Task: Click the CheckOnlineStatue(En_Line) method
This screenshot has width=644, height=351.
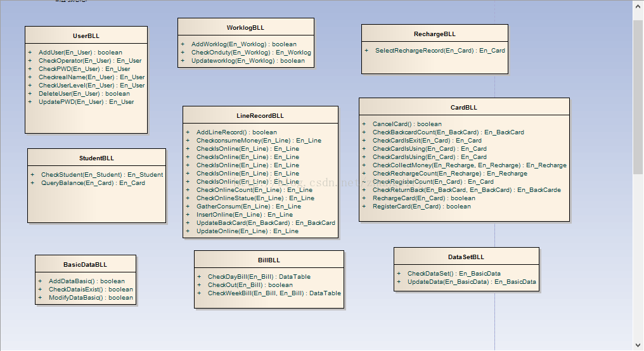Action: (255, 198)
